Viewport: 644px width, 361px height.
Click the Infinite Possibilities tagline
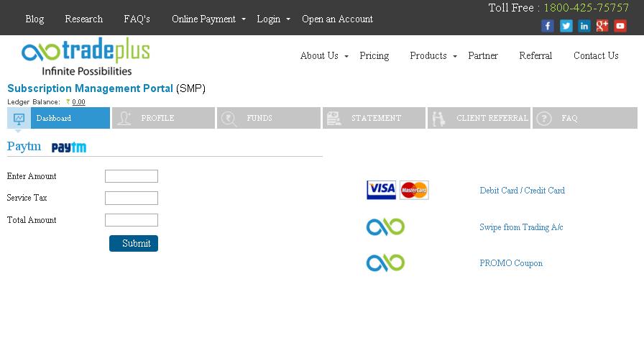click(87, 71)
